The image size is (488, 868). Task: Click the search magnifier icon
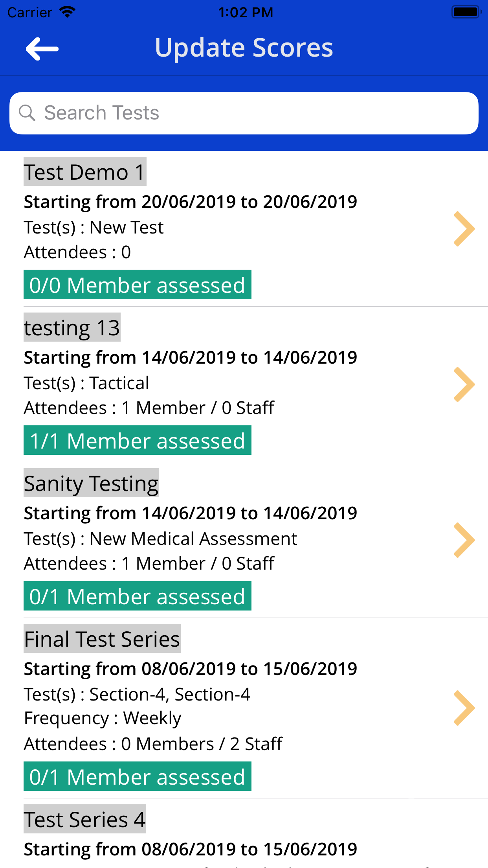(x=27, y=113)
